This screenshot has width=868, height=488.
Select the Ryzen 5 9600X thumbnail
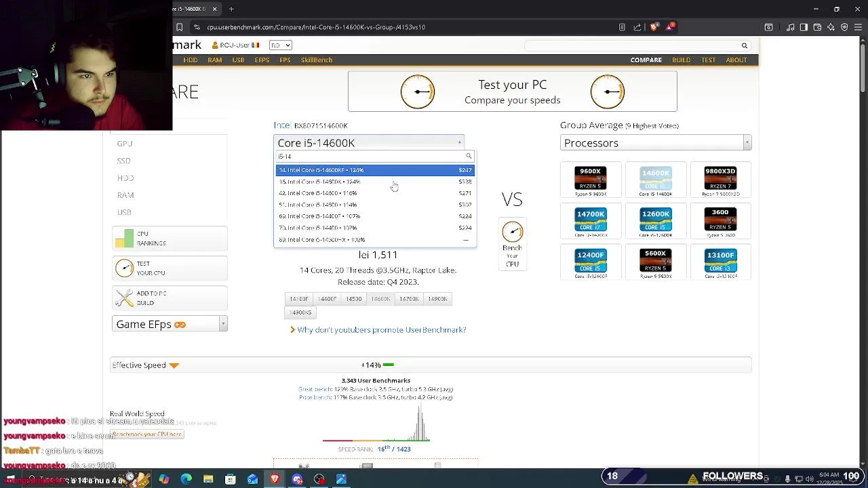[591, 180]
